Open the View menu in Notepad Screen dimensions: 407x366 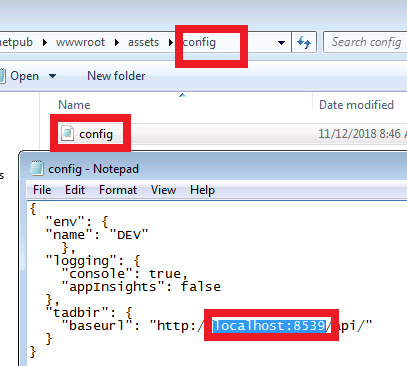tap(163, 190)
